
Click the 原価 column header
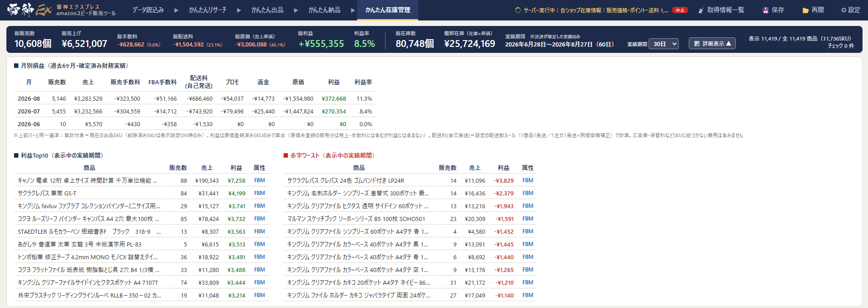coord(298,82)
